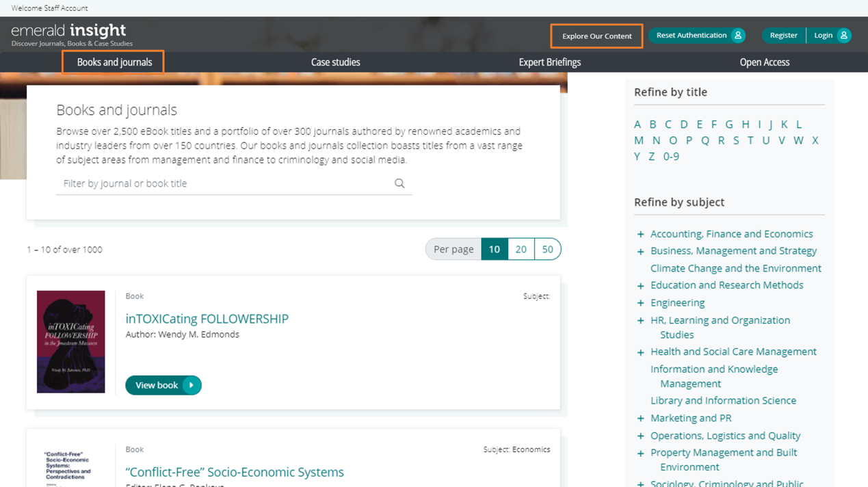Viewport: 868px width, 487px height.
Task: Click the Reset Authentication button
Action: coord(697,36)
